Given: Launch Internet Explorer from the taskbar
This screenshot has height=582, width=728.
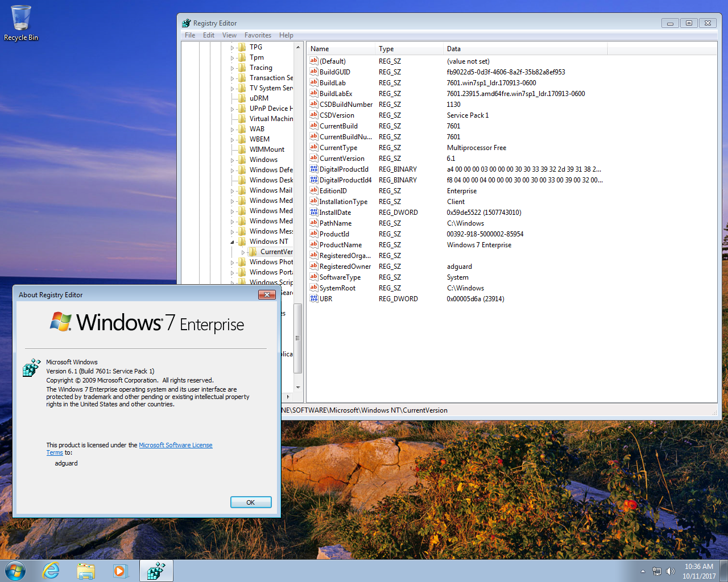Looking at the screenshot, I should [x=51, y=571].
